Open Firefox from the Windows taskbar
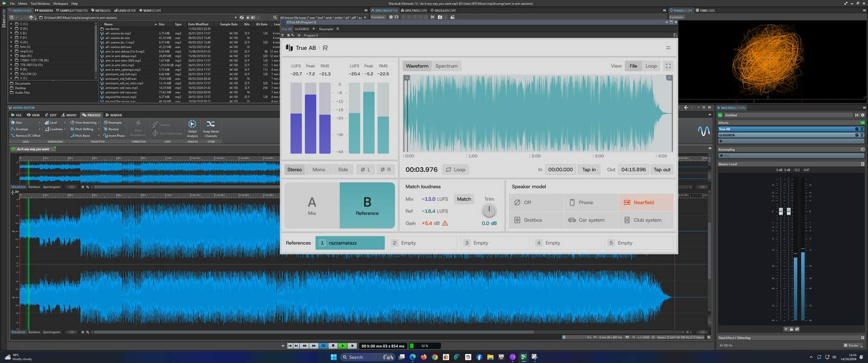 coord(424,357)
